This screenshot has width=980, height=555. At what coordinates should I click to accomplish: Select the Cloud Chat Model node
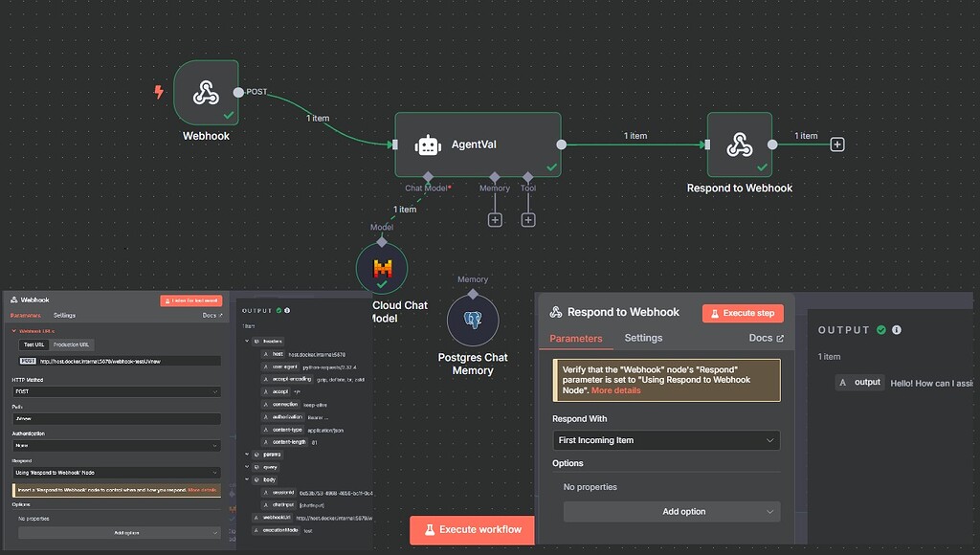(x=381, y=268)
